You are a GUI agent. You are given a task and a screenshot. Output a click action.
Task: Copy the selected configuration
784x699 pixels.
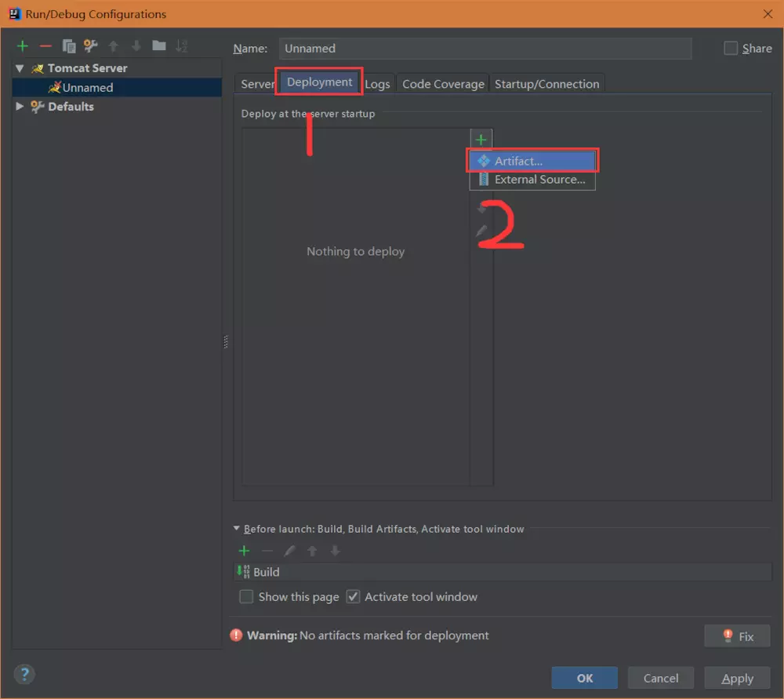click(67, 46)
